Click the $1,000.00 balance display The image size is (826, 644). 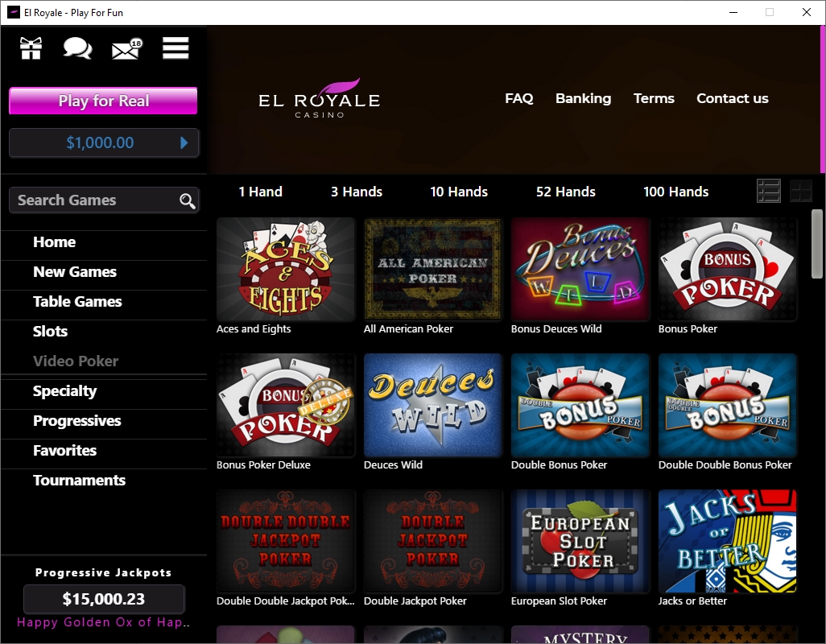click(x=100, y=142)
